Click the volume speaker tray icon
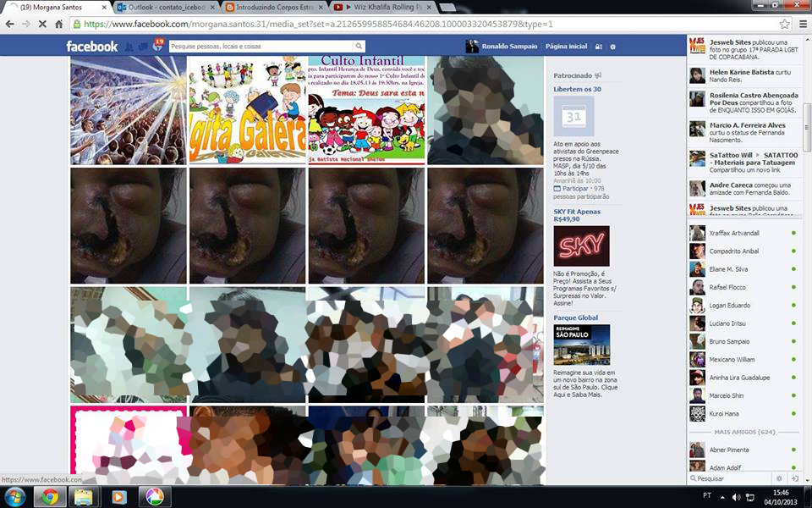This screenshot has width=812, height=508. tap(736, 497)
